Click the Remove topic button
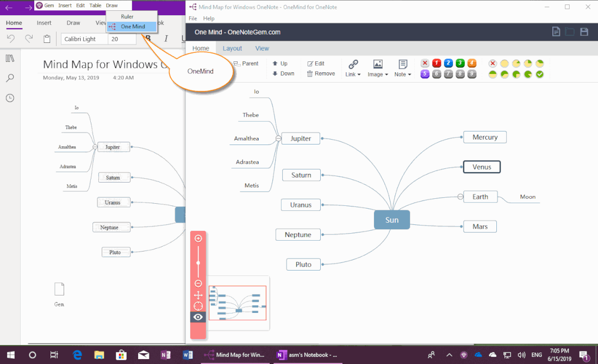This screenshot has width=598, height=364. point(321,73)
